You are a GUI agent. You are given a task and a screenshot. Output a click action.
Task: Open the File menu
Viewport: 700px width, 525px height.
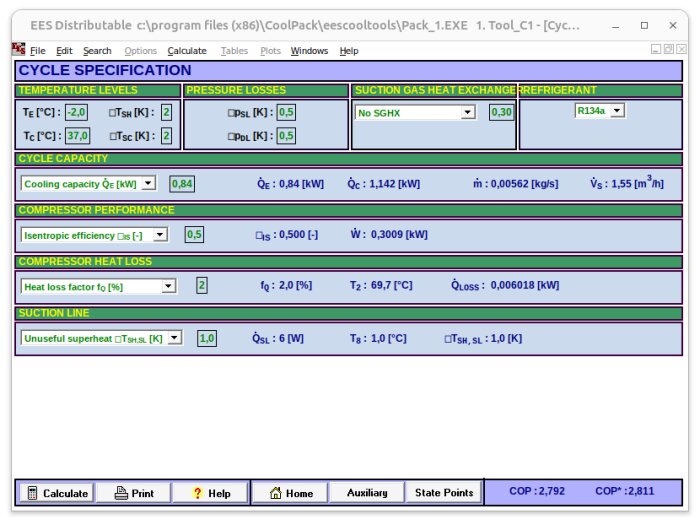tap(38, 51)
